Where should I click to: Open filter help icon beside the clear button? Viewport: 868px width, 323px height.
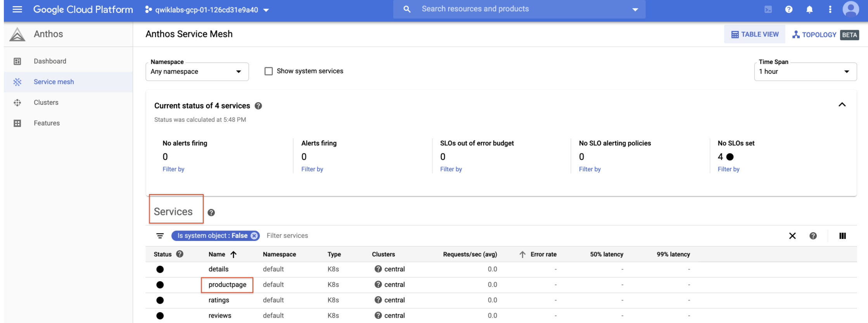813,236
